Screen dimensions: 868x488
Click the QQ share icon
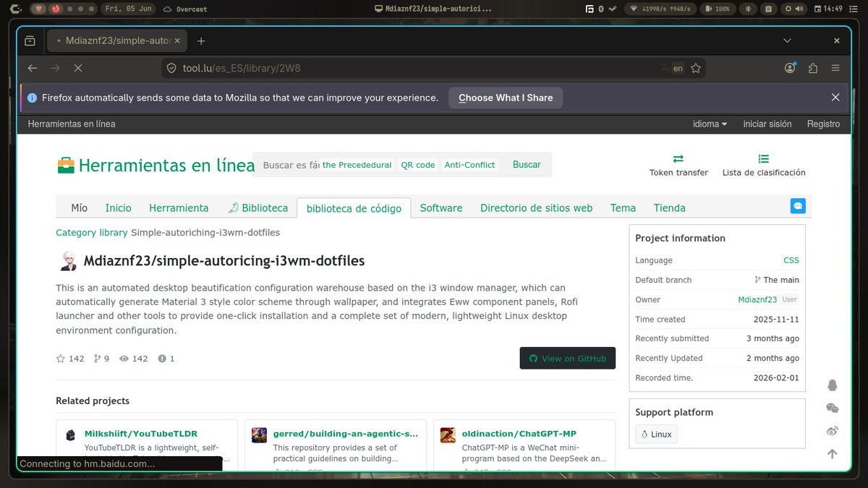click(833, 385)
